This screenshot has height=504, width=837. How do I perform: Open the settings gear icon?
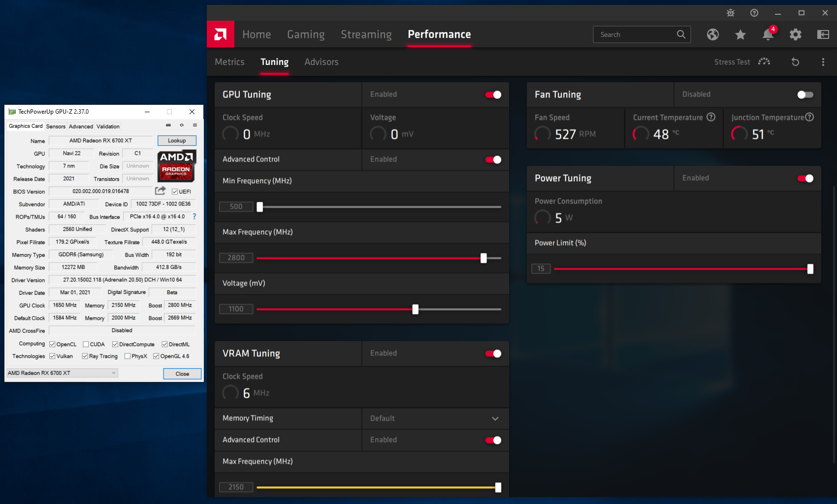click(x=796, y=34)
